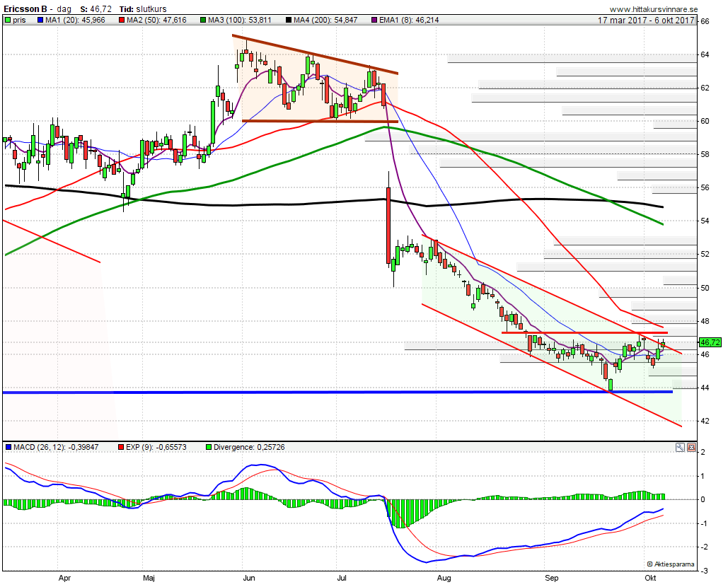Click the red EXP (9) legend swatch
Screen dimensions: 728x587
(x=122, y=448)
